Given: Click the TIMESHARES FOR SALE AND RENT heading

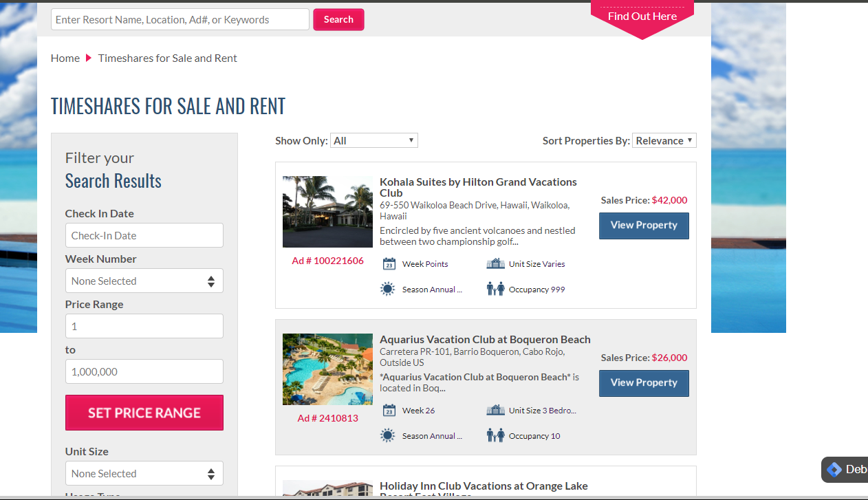Looking at the screenshot, I should click(x=168, y=106).
